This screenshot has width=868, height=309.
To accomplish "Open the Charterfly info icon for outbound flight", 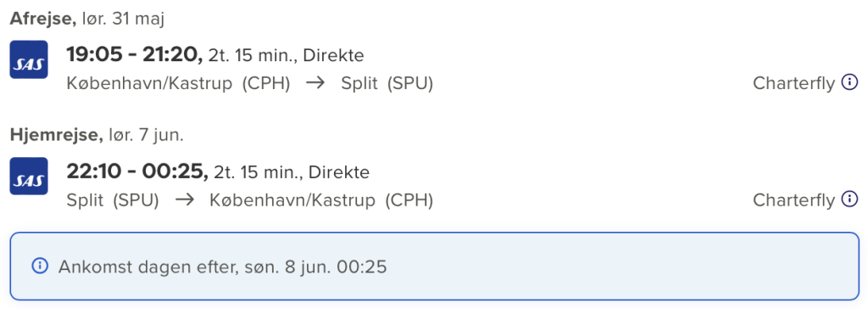I will [849, 82].
